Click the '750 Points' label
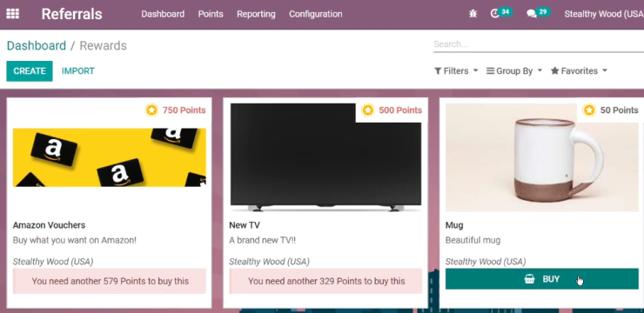Image resolution: width=644 pixels, height=313 pixels. pos(184,110)
